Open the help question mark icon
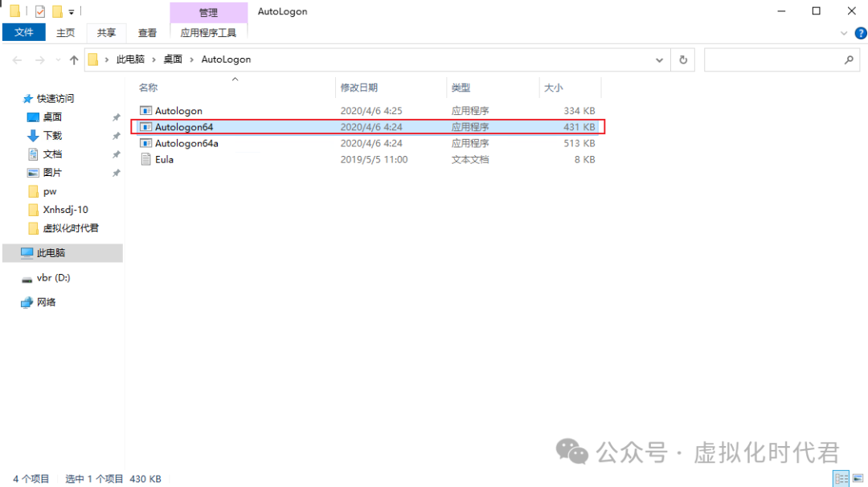 pos(860,33)
